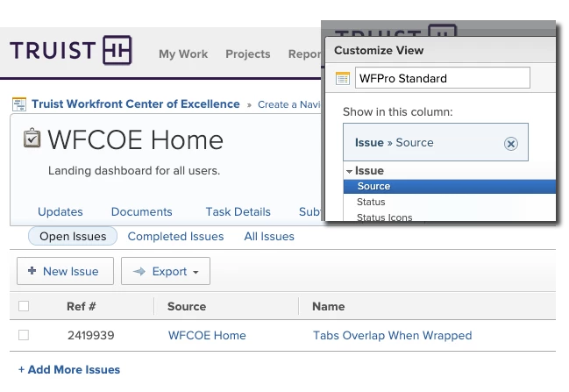Sort by the Name column header
This screenshot has height=392, width=569.
click(x=329, y=306)
